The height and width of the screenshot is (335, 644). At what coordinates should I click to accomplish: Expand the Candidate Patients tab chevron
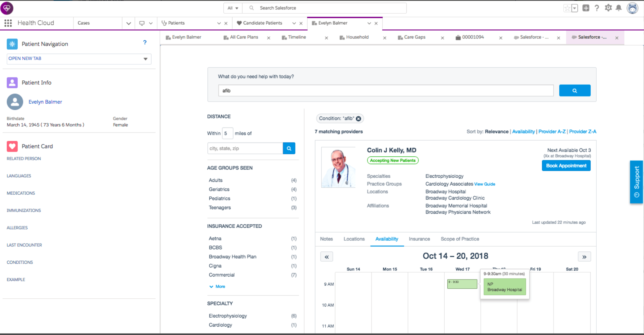coord(294,23)
